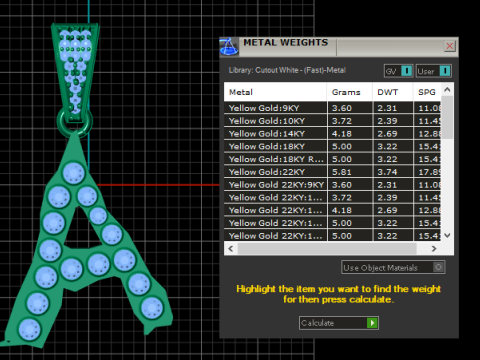Toggle the User library switch
This screenshot has width=480, height=360.
tap(434, 71)
